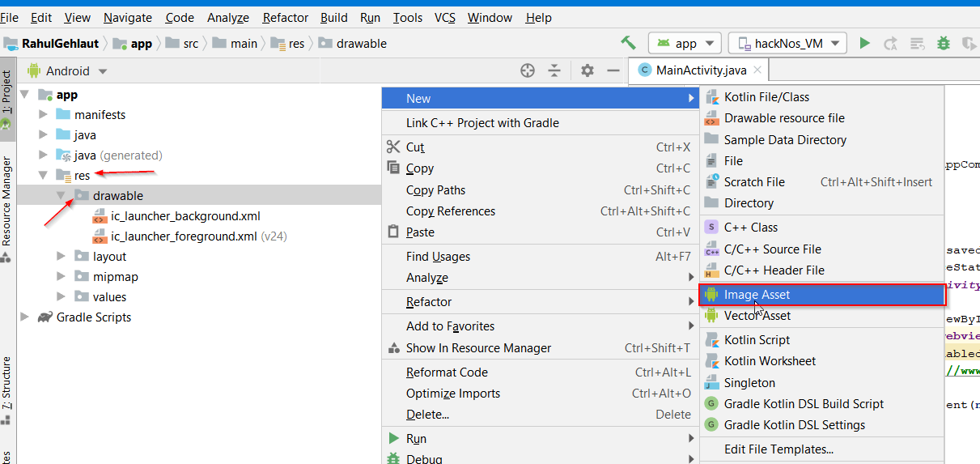Open the Refactor menu in menu bar
Image resolution: width=980 pixels, height=464 pixels.
(x=286, y=17)
